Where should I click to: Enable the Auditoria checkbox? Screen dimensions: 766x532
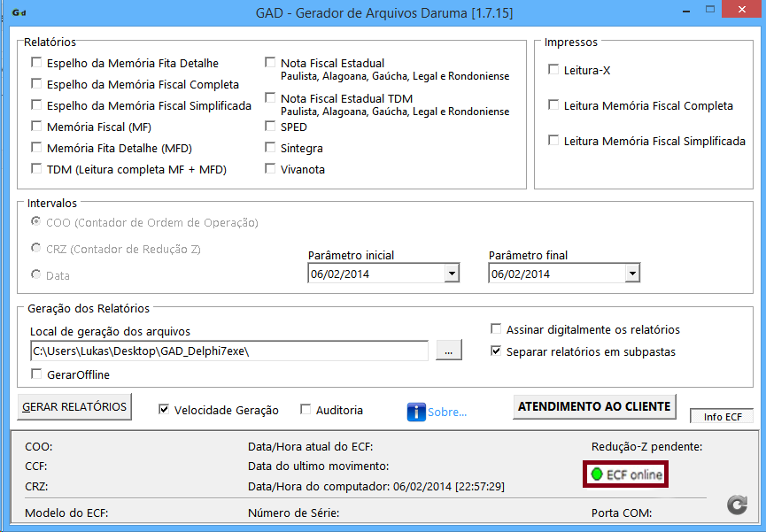(x=306, y=409)
